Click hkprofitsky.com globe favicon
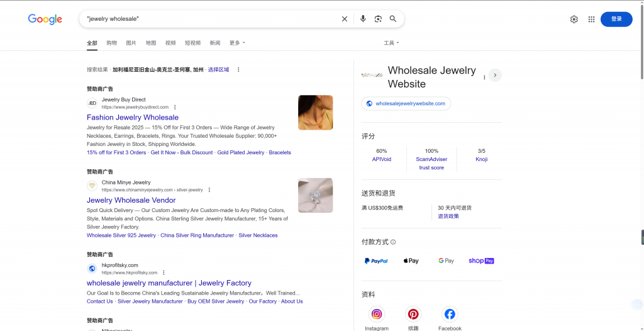Screen dimensions: 644x331 point(92,269)
